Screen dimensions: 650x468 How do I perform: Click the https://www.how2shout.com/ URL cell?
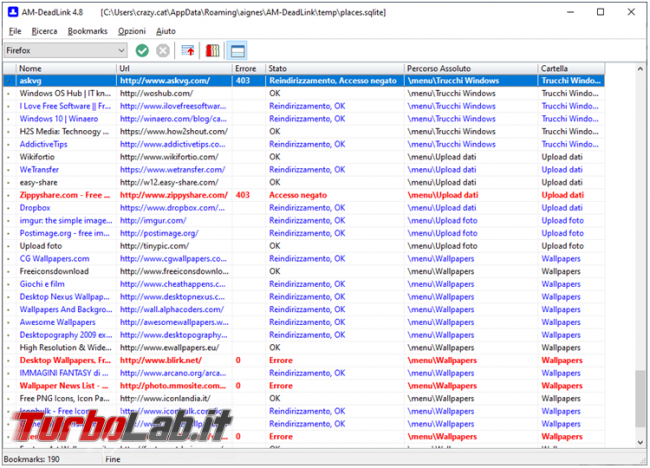tap(174, 132)
